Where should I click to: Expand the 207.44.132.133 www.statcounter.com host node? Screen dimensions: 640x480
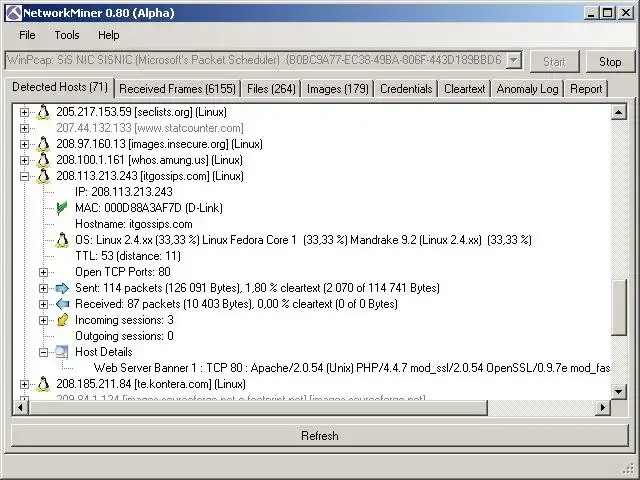pyautogui.click(x=24, y=128)
